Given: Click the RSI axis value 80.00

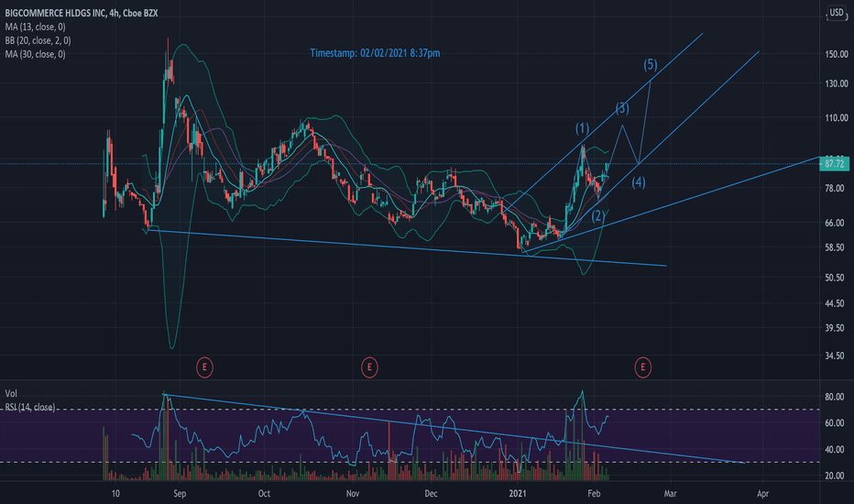Looking at the screenshot, I should (835, 397).
